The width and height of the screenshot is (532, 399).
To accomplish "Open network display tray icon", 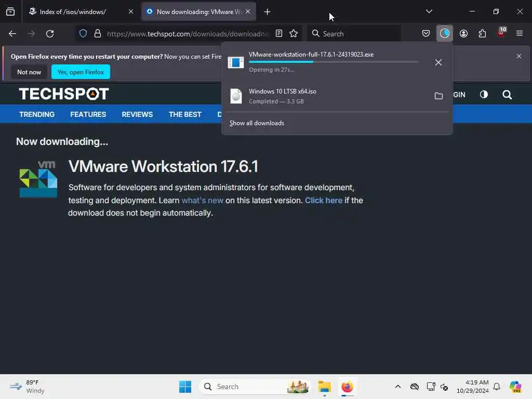I will coord(431,387).
